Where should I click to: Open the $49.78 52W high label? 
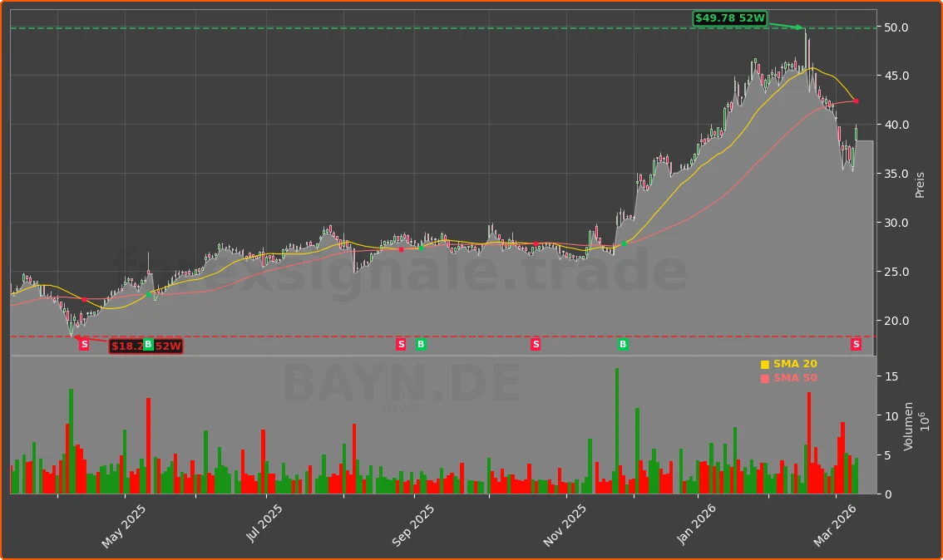click(729, 17)
